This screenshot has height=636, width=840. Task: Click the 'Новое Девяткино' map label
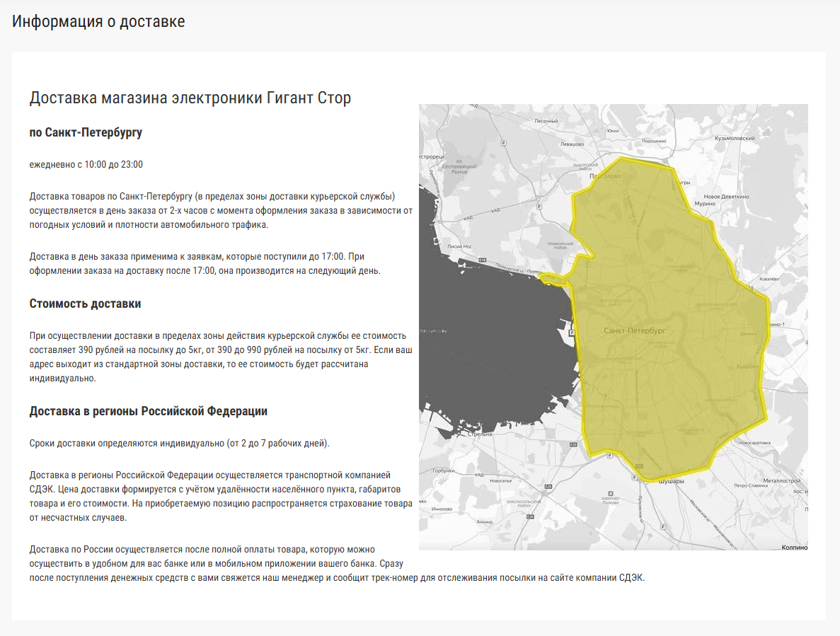tap(726, 197)
